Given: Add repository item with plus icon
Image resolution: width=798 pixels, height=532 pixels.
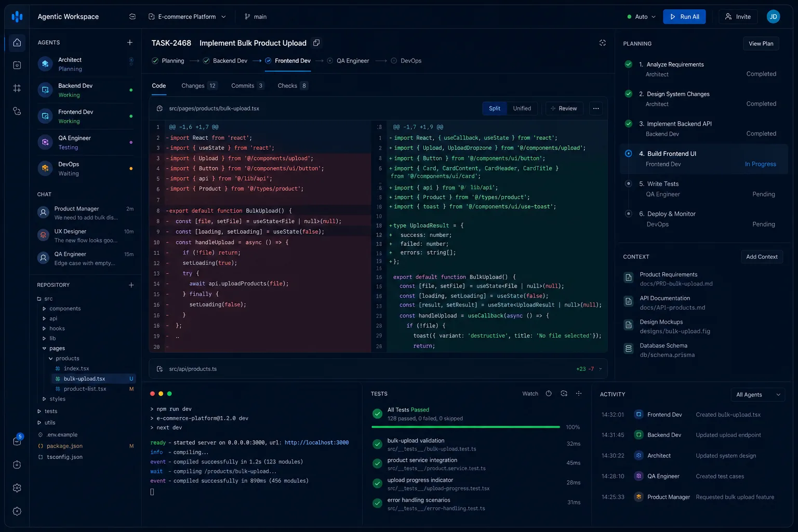Looking at the screenshot, I should (x=131, y=285).
